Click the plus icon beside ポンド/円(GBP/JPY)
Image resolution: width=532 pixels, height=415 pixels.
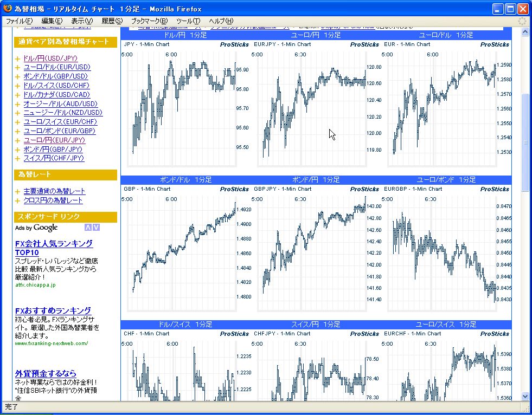click(18, 150)
